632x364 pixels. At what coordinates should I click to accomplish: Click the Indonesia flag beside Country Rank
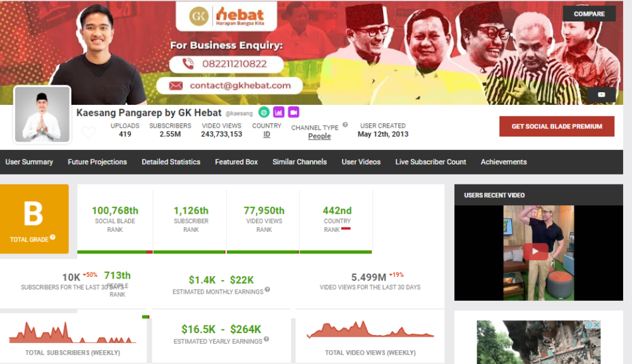346,229
